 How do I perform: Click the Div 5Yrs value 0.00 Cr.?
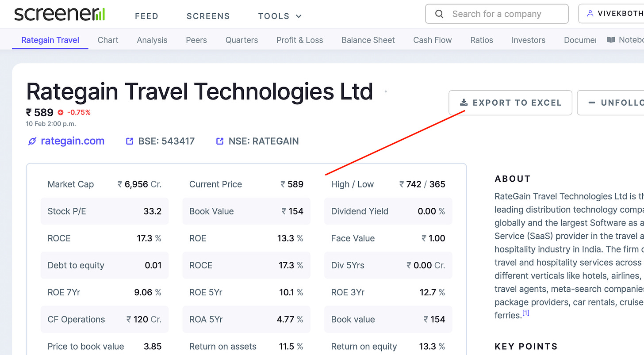[x=426, y=265]
